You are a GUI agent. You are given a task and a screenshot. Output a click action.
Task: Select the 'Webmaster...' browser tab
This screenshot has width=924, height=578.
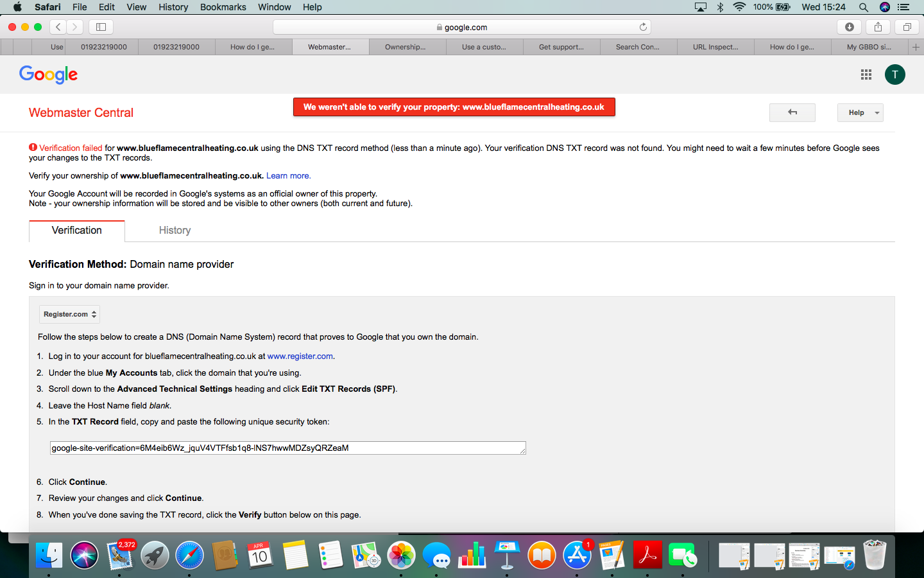pyautogui.click(x=330, y=47)
